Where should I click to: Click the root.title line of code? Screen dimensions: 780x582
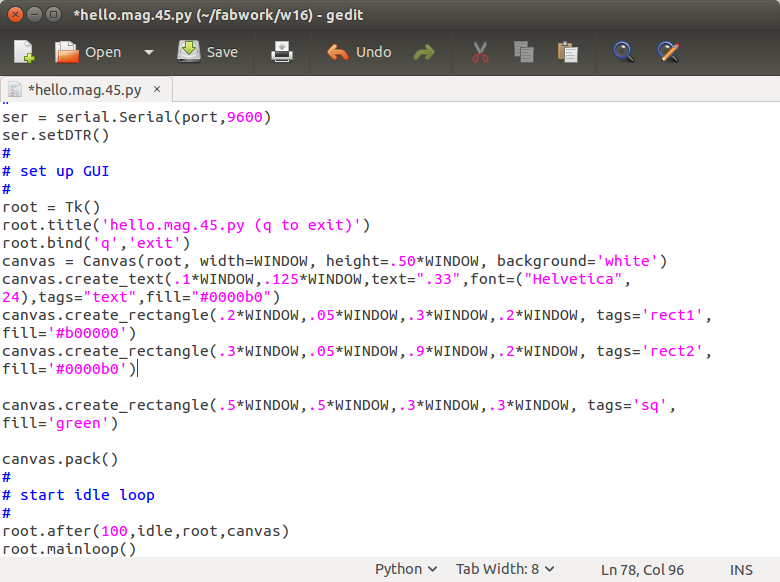click(x=186, y=225)
